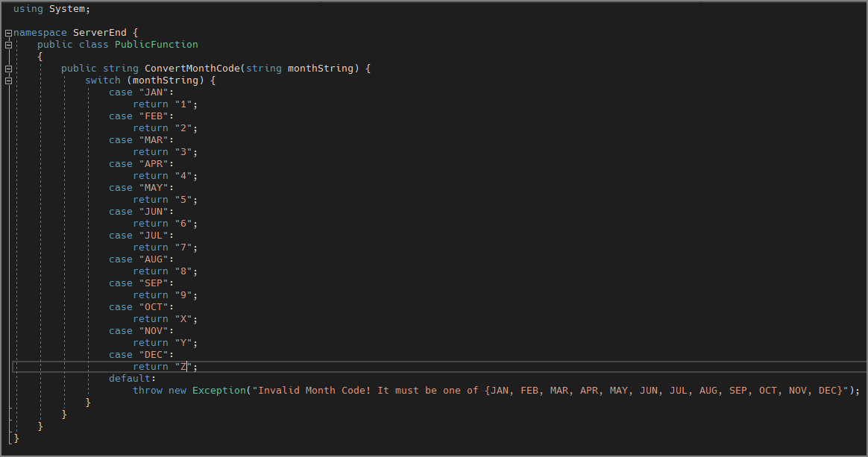Click the PublicFunction class name
The image size is (868, 457).
pyautogui.click(x=156, y=45)
